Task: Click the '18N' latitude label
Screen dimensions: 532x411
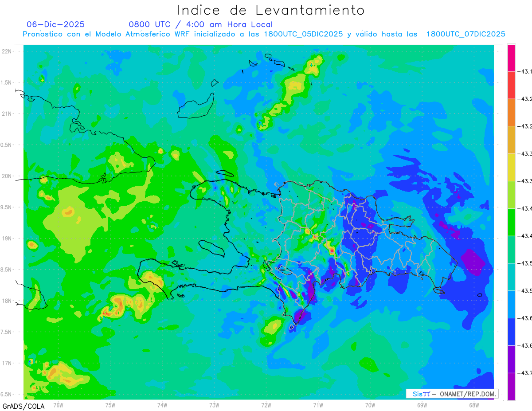Action: (x=8, y=301)
